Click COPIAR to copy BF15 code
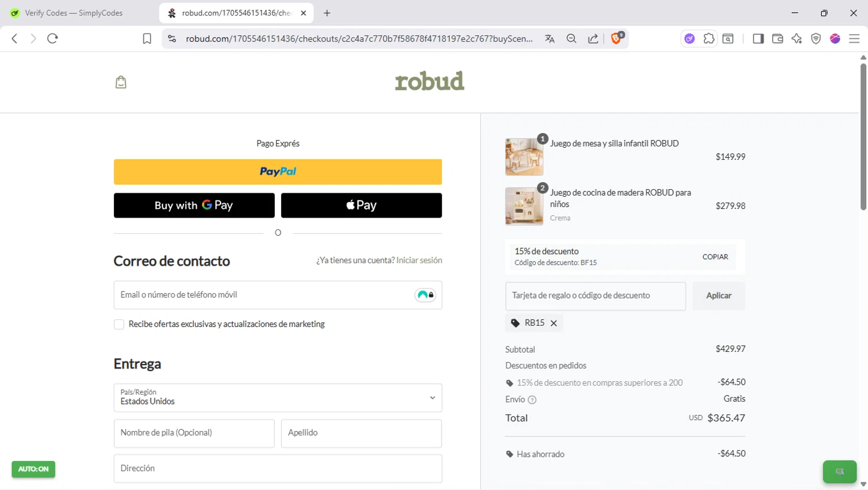Image resolution: width=868 pixels, height=490 pixels. pyautogui.click(x=715, y=257)
